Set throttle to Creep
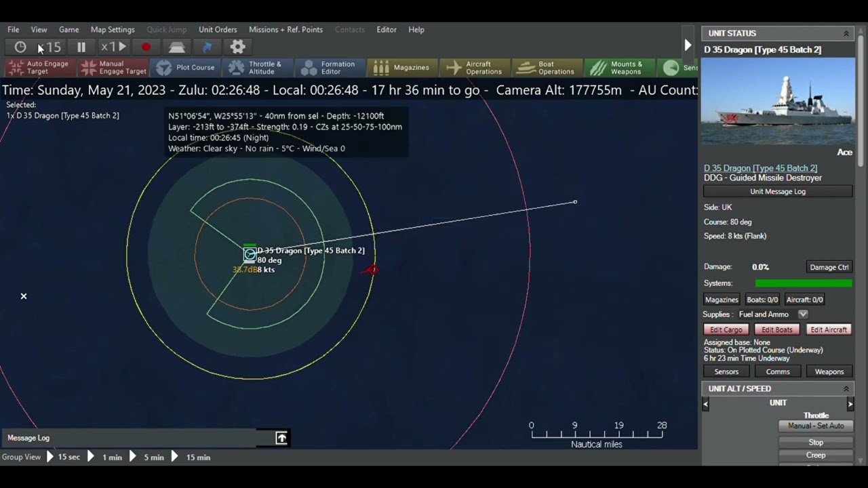 coord(816,455)
